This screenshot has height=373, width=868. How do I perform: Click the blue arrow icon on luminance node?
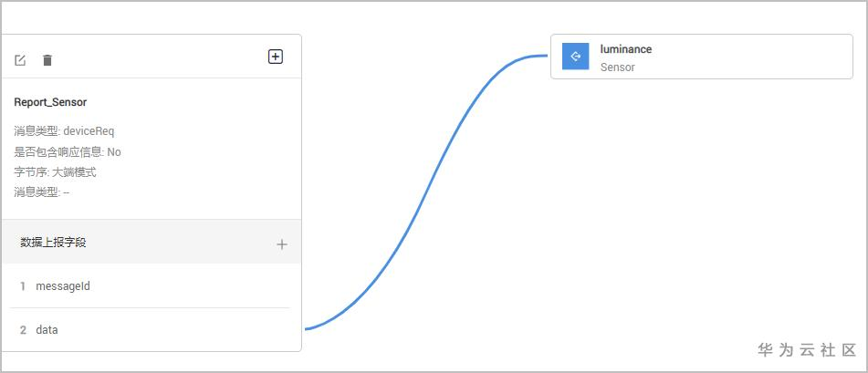point(575,57)
